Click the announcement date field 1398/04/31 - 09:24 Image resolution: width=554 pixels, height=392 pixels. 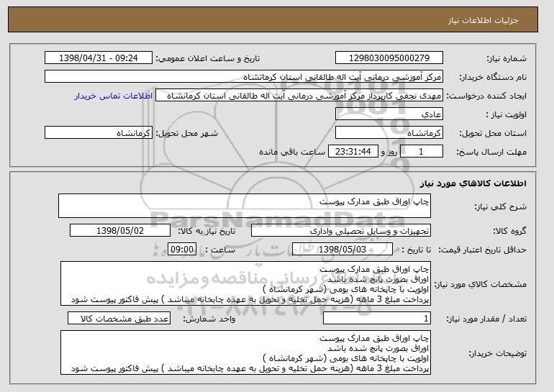(x=99, y=58)
